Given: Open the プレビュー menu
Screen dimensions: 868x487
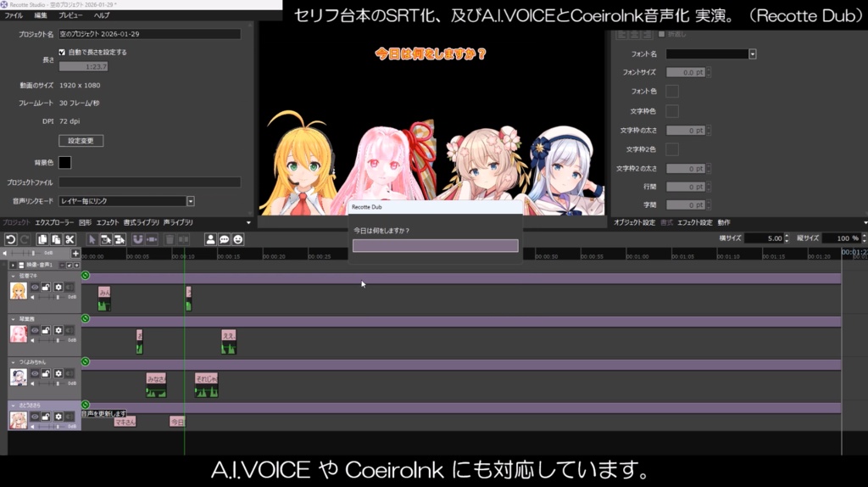Looking at the screenshot, I should 70,15.
